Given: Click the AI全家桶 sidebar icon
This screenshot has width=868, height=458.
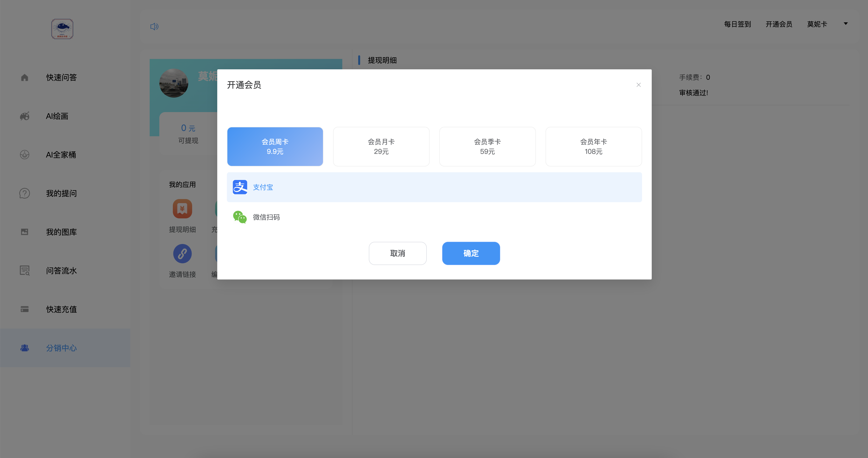Looking at the screenshot, I should 25,155.
